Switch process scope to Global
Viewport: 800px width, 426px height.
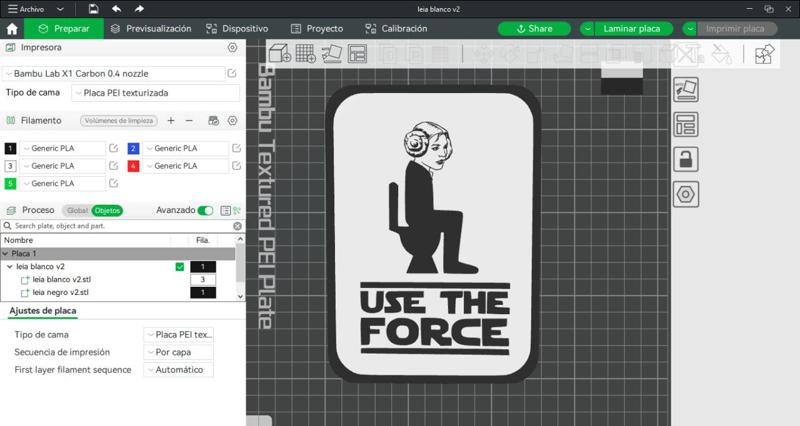tap(77, 210)
